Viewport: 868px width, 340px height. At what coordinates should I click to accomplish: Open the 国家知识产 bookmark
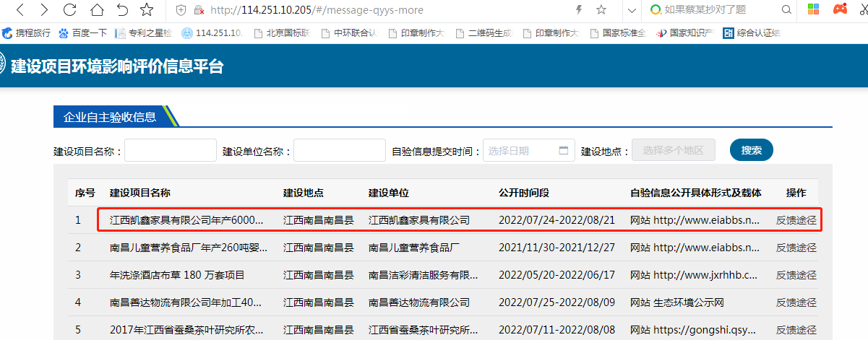[684, 32]
